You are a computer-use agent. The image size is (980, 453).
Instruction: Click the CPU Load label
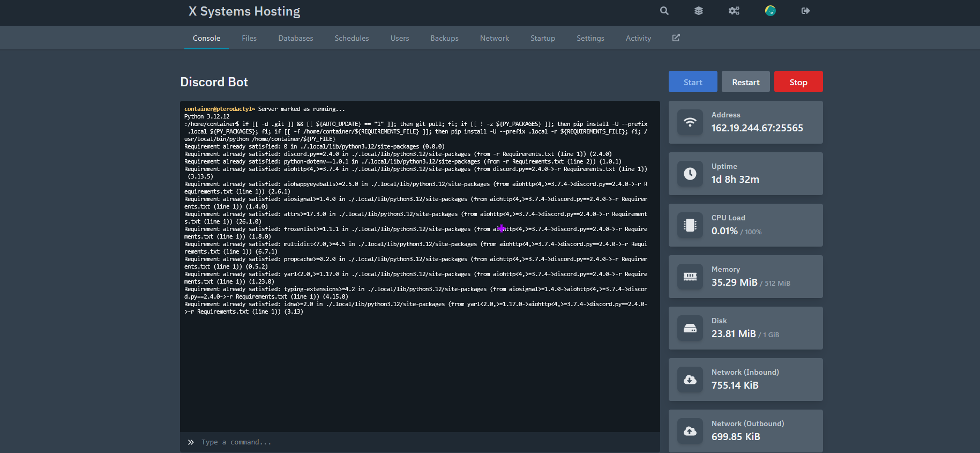(728, 218)
